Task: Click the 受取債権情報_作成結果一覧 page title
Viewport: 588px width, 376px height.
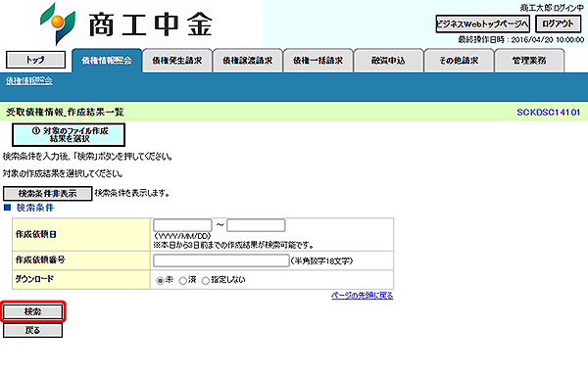Action: [65, 112]
